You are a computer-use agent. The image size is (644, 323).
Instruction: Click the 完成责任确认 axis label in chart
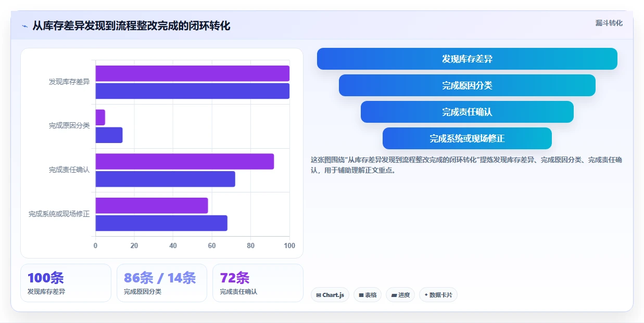click(69, 170)
